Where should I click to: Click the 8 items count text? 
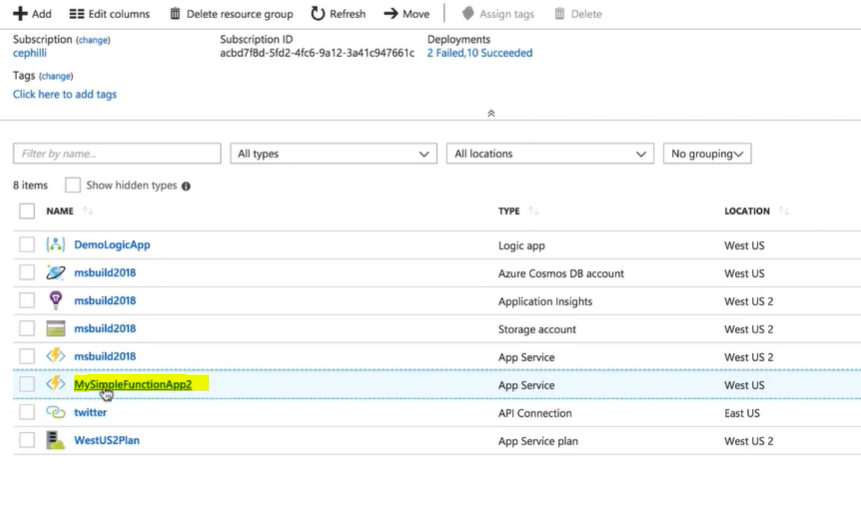pyautogui.click(x=30, y=186)
